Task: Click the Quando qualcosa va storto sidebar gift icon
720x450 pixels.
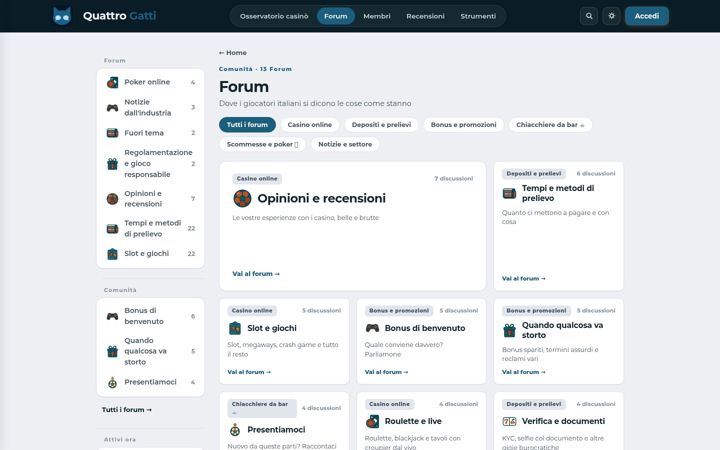Action: [x=112, y=352]
